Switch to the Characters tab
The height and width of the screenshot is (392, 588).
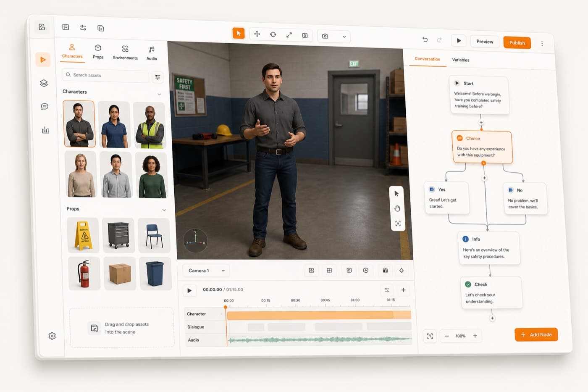click(72, 51)
